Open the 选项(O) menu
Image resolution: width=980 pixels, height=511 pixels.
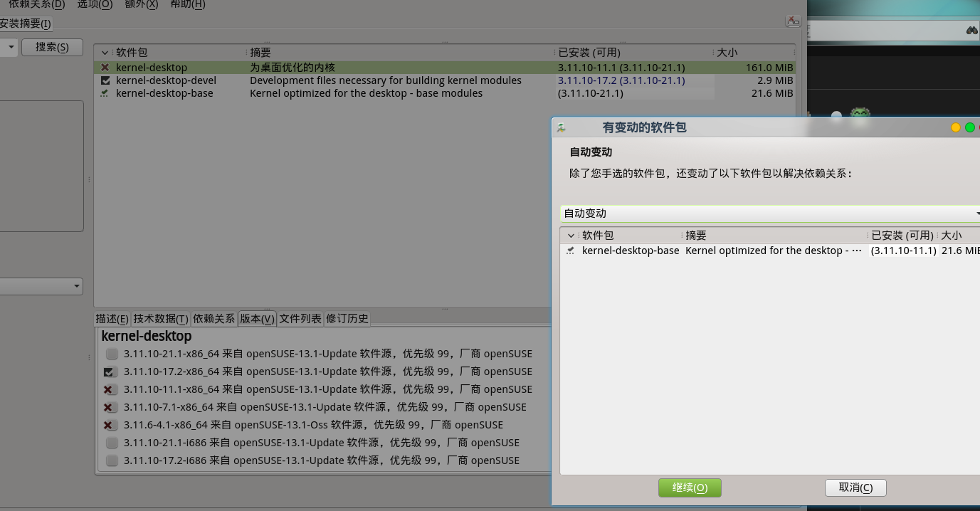95,4
